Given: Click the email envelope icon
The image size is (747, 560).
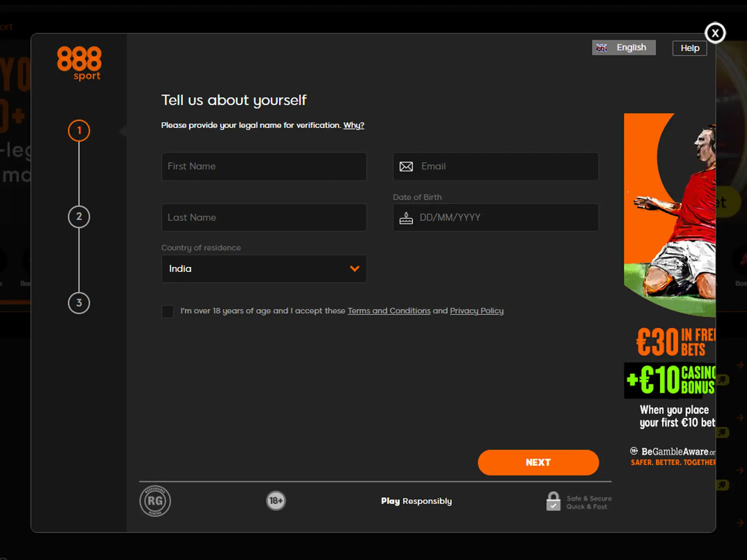Looking at the screenshot, I should tap(407, 166).
